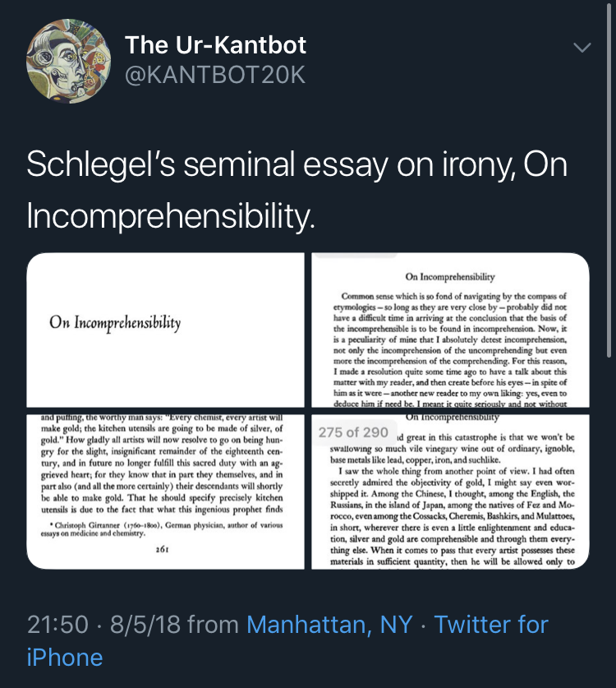Open the image beginning 'Common sense which'

pyautogui.click(x=450, y=330)
